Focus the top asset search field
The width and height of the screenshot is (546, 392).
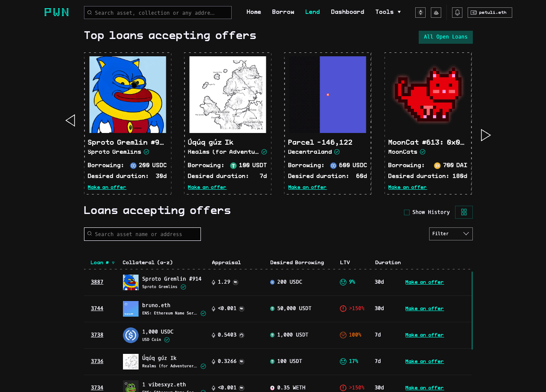point(158,13)
